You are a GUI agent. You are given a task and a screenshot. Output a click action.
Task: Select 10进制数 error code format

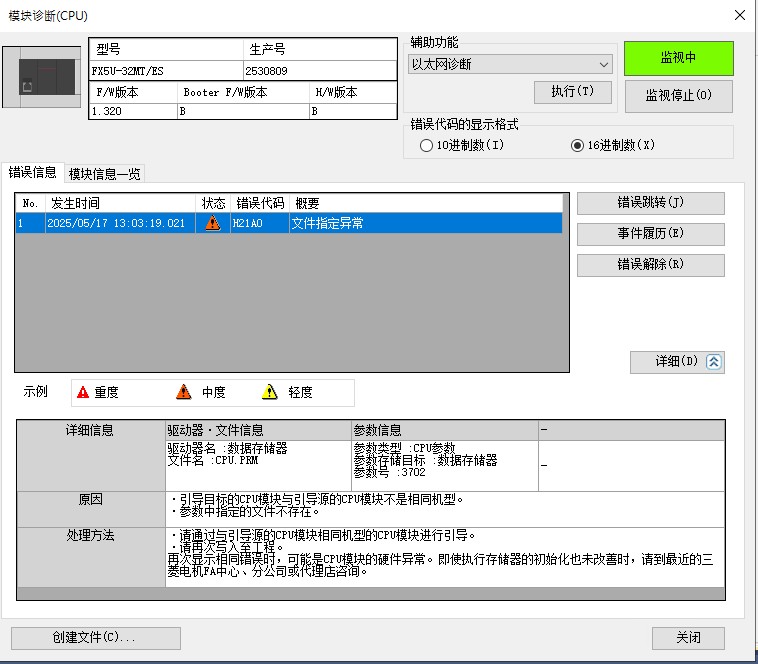point(427,145)
